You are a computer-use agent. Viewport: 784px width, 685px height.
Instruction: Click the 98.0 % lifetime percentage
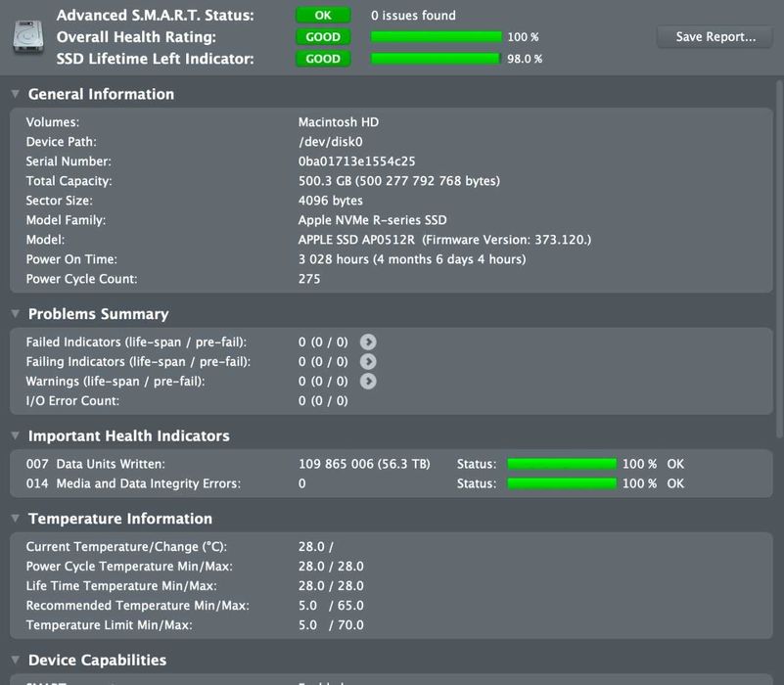click(x=525, y=59)
